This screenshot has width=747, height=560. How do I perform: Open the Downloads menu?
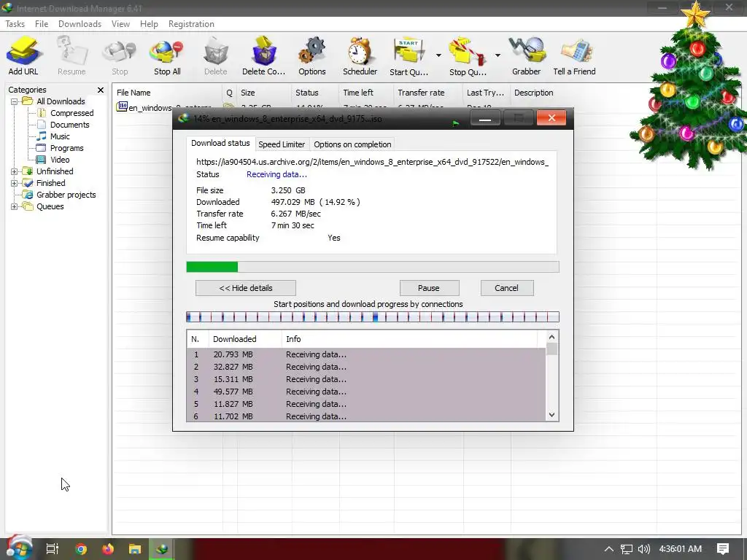80,24
